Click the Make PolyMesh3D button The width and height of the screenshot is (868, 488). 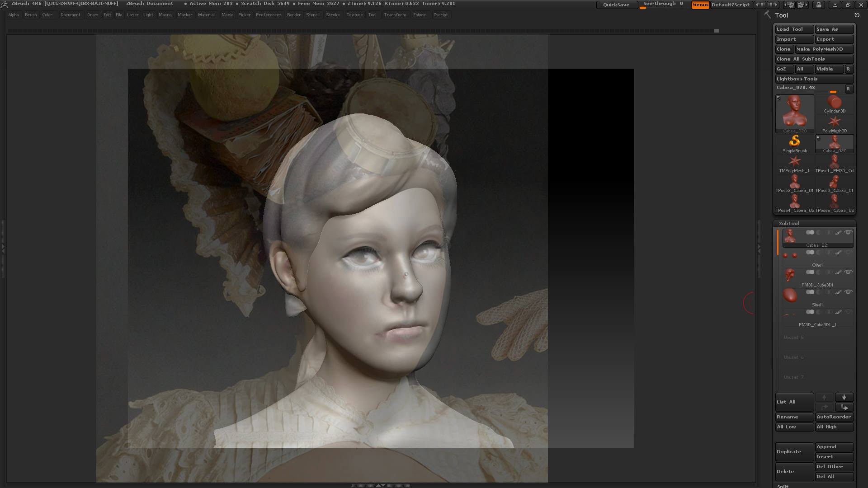pos(819,49)
